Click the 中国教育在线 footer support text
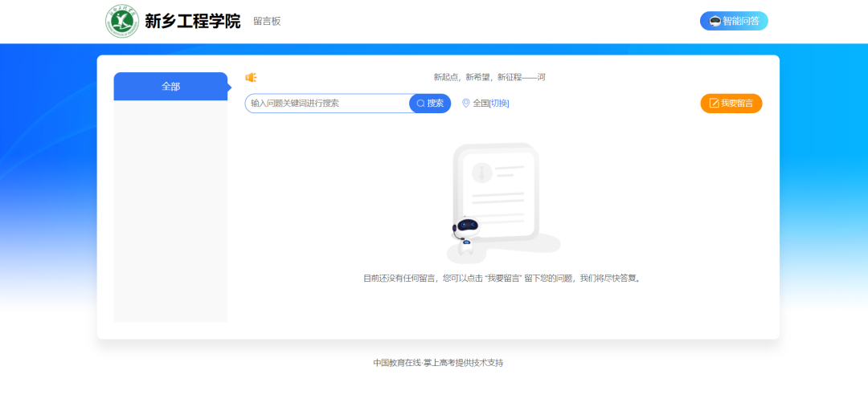This screenshot has height=407, width=868. click(438, 363)
